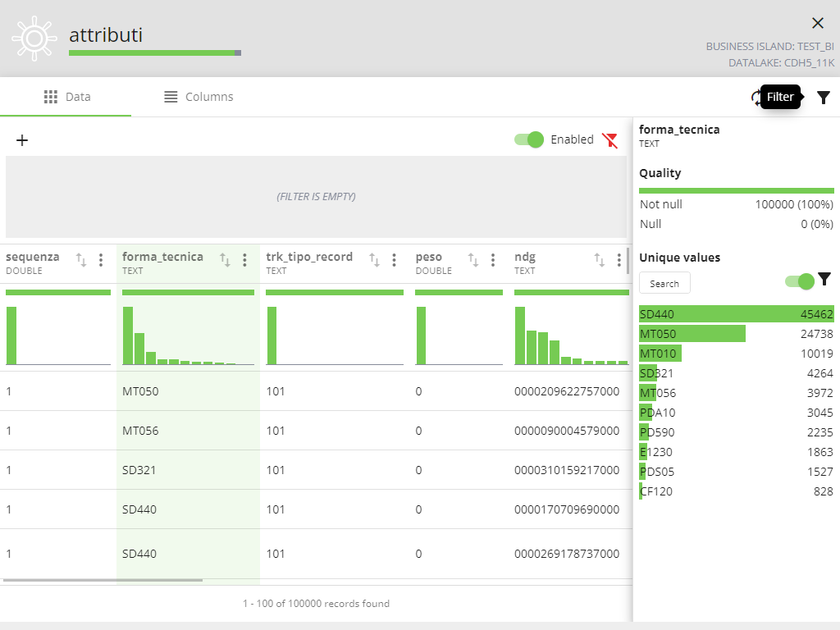Open the sequenza column options menu
The height and width of the screenshot is (630, 840).
(101, 260)
